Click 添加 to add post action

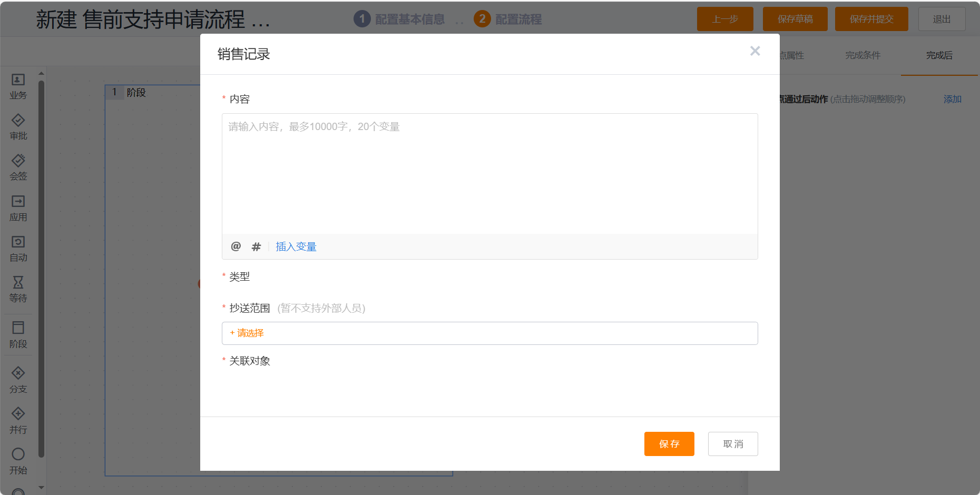pyautogui.click(x=952, y=99)
